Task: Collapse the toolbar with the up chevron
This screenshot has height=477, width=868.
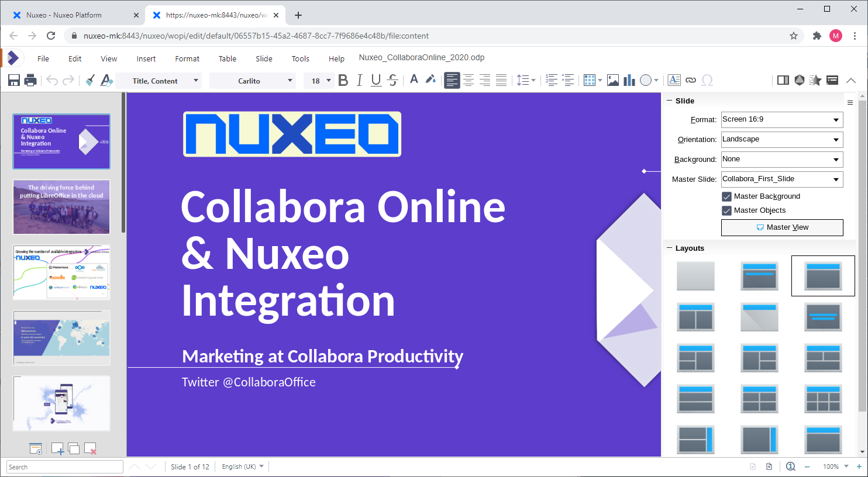Action: point(851,81)
